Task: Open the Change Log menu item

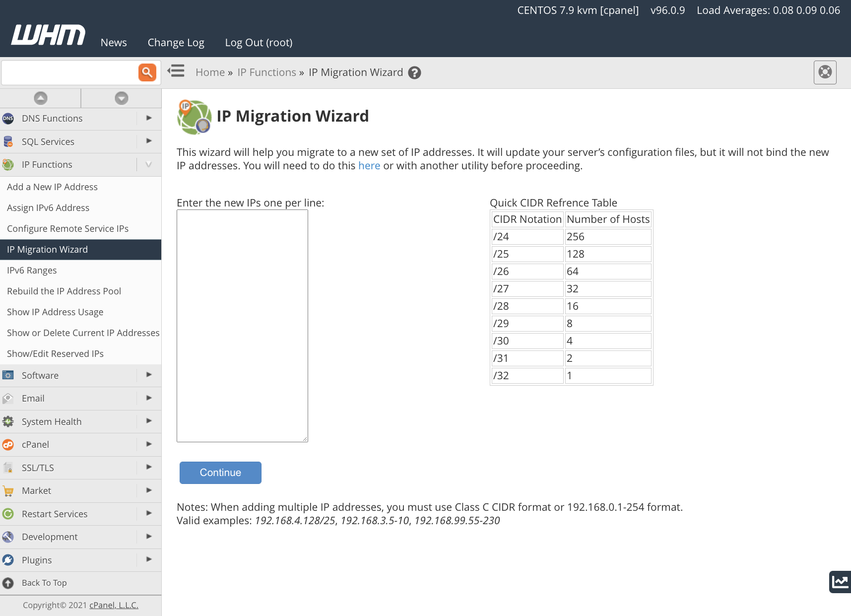Action: point(176,43)
